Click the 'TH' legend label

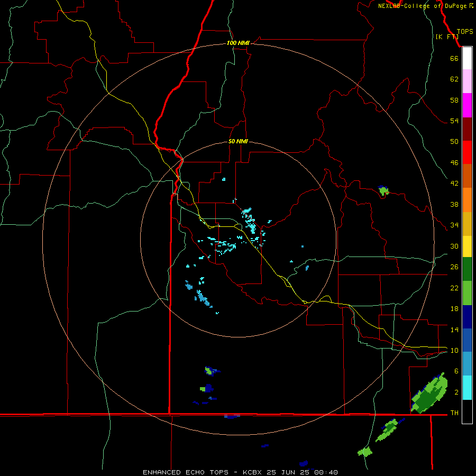(x=454, y=413)
